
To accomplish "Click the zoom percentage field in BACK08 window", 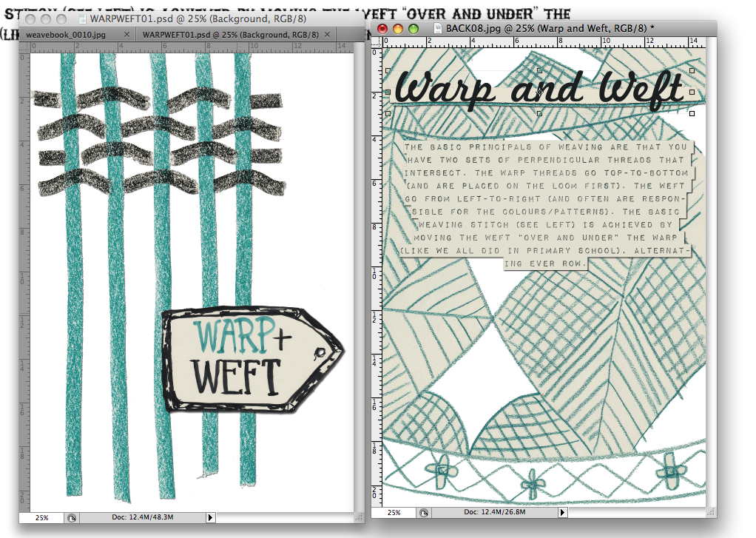I will point(394,512).
